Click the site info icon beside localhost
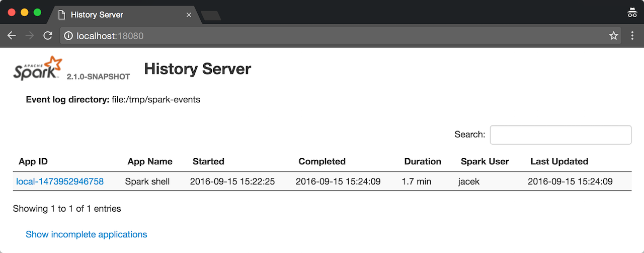644x253 pixels. (69, 36)
